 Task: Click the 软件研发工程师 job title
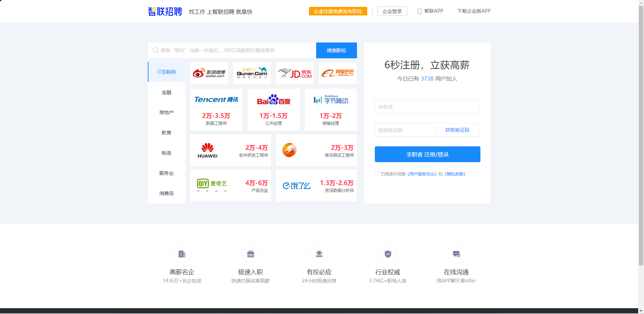tap(253, 155)
